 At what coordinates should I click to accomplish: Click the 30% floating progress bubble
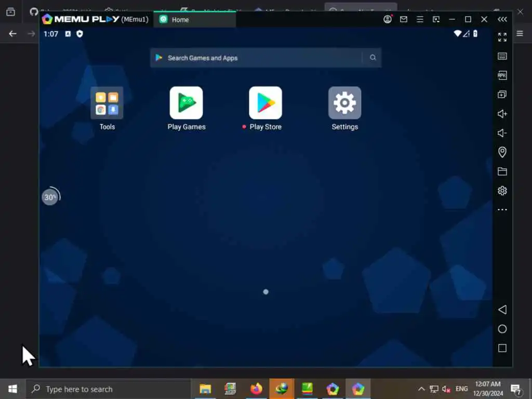tap(50, 196)
